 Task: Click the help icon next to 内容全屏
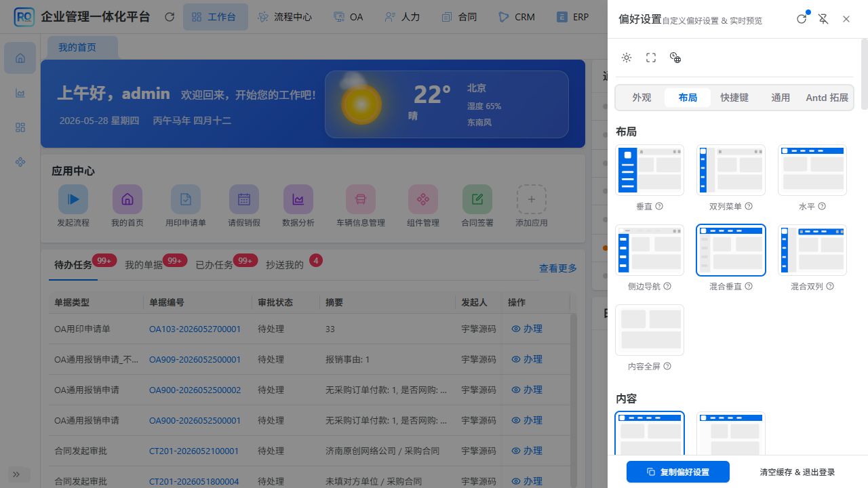(x=667, y=366)
